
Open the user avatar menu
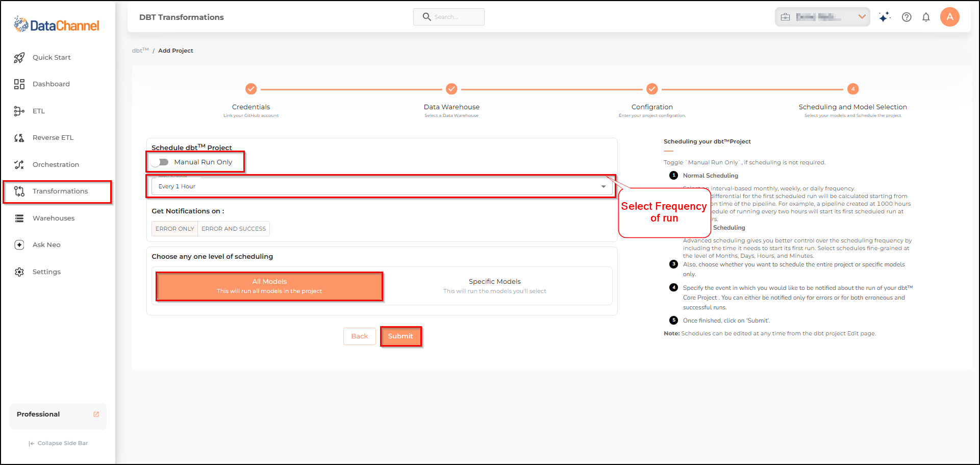950,17
